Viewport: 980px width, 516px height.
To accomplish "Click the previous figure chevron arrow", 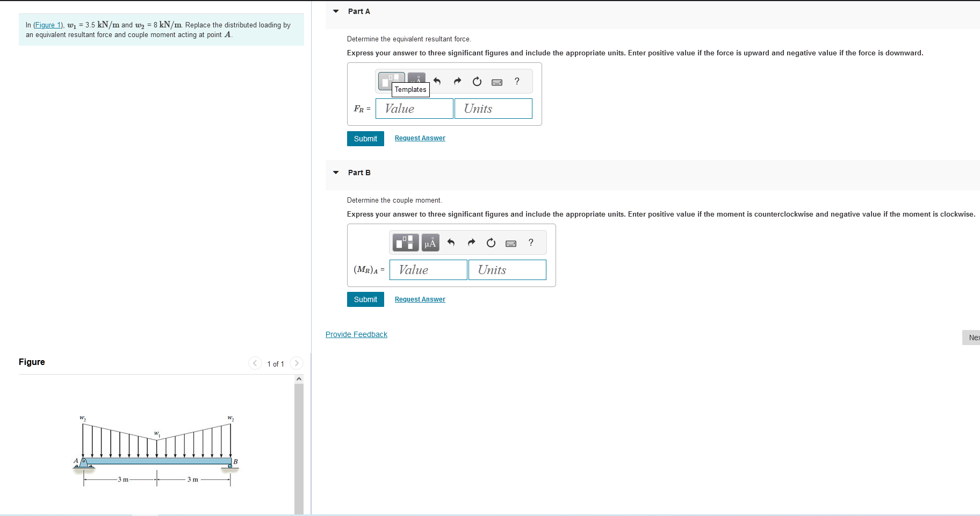I will coord(255,363).
